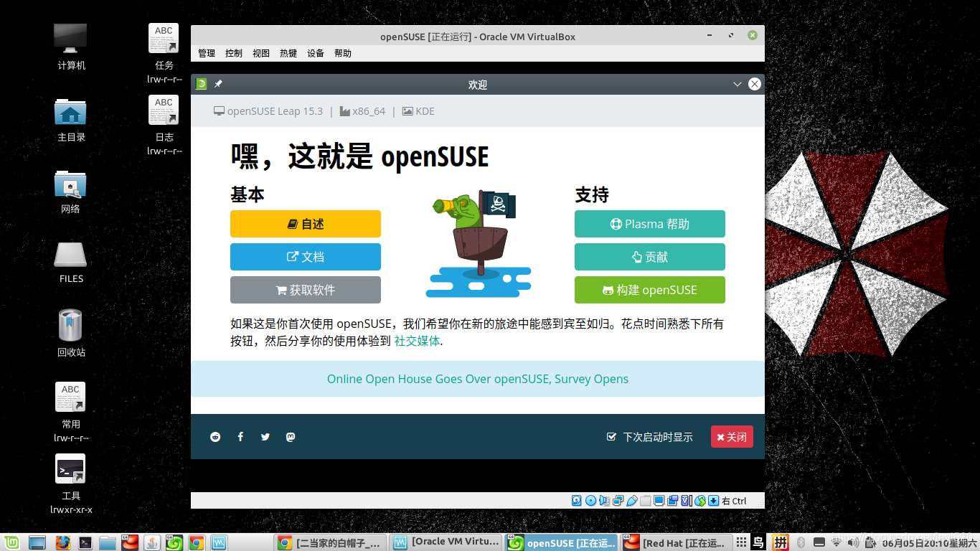Click the audio status icon in VirtualBox
The height and width of the screenshot is (551, 980).
tap(604, 501)
